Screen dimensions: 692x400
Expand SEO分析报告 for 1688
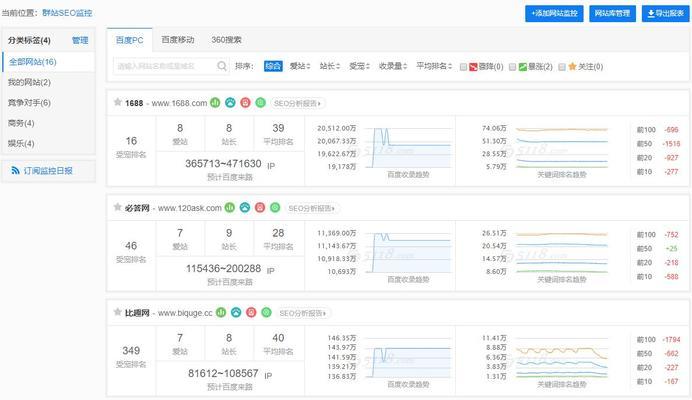tap(297, 103)
